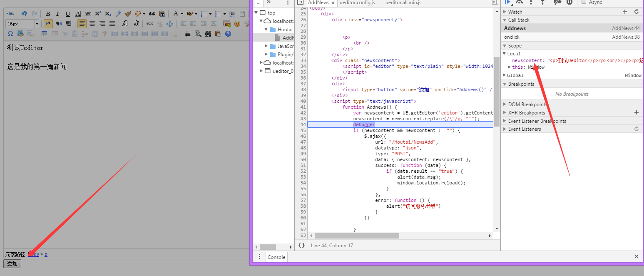Select the format painter brush icon
The height and width of the screenshot is (276, 644).
[127, 14]
